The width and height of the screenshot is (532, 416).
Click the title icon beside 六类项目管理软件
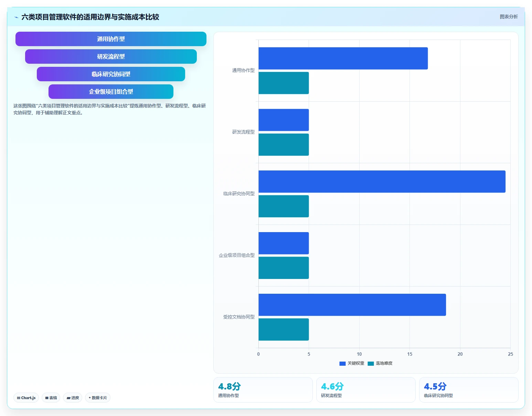tap(16, 17)
